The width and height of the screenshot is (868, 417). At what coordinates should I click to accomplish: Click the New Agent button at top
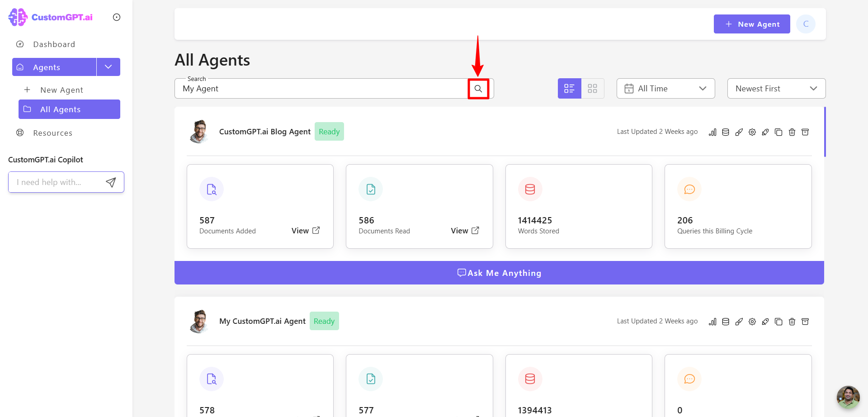pyautogui.click(x=752, y=24)
